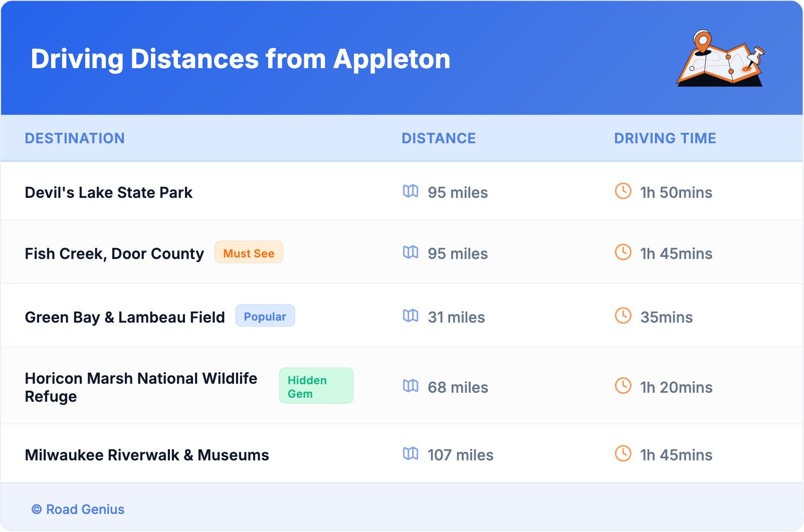Open the Road Genius copyright link

pyautogui.click(x=79, y=509)
